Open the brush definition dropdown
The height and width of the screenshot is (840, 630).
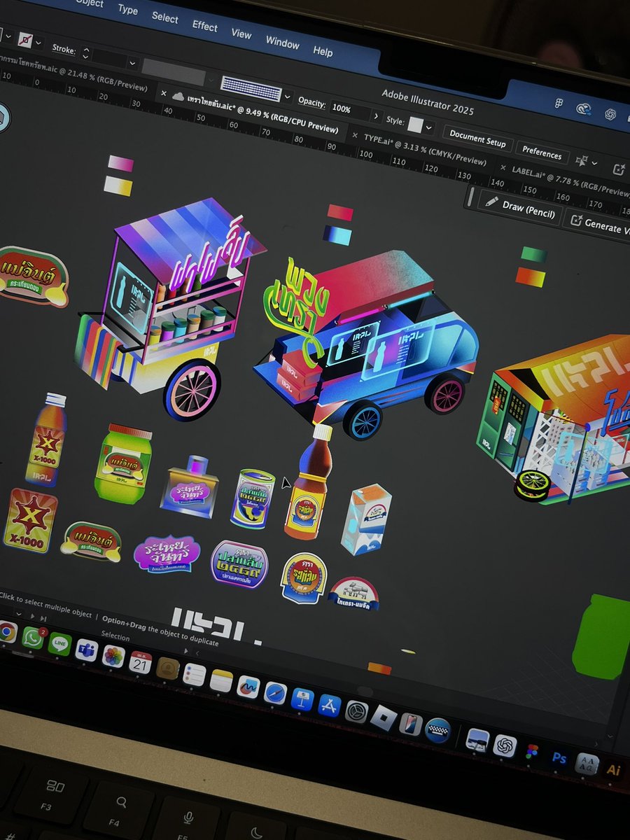288,95
